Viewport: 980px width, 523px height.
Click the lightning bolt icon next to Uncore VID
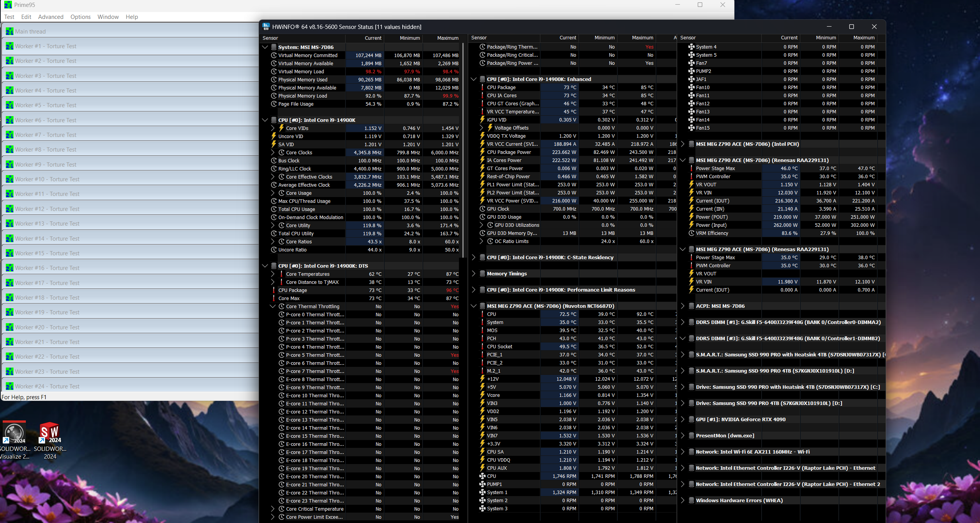tap(273, 136)
